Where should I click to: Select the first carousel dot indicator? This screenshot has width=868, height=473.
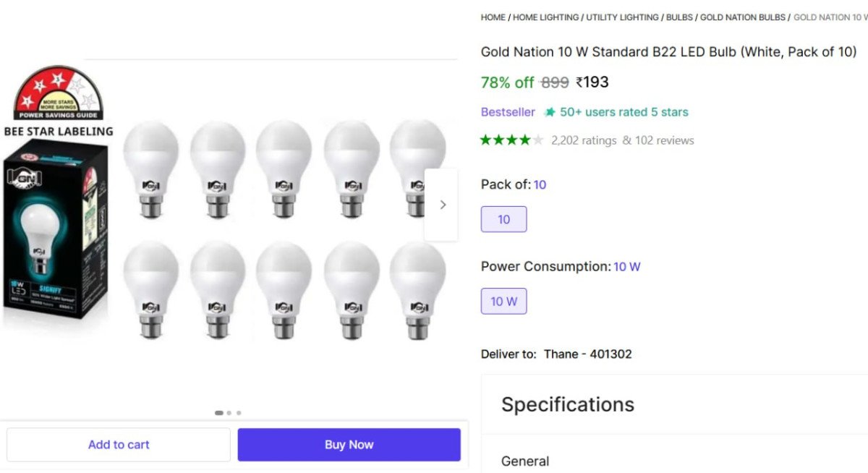tap(219, 413)
